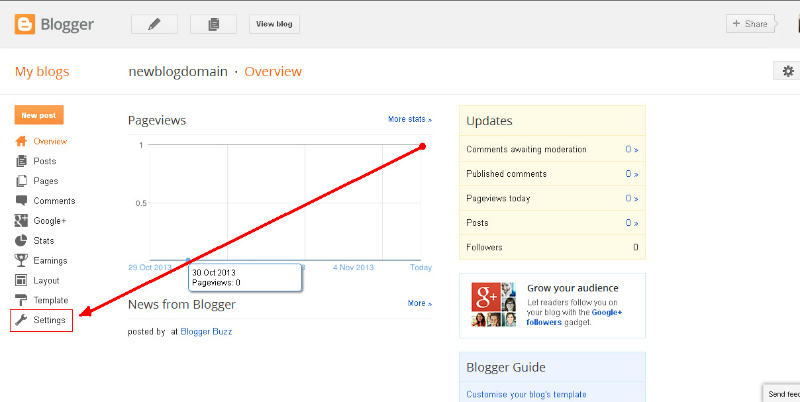Click the Overview home icon
Viewport: 800px width, 402px height.
[21, 141]
